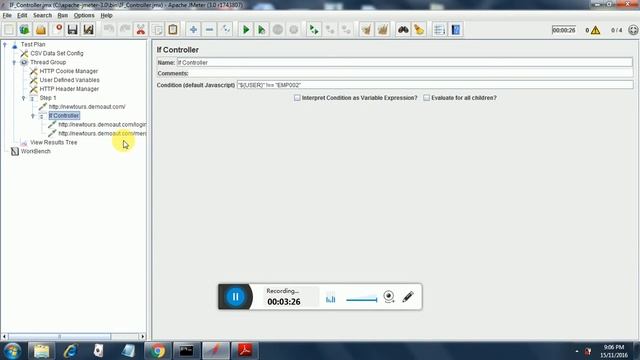The height and width of the screenshot is (360, 640).
Task: Click the tree panel horizontal scrollbar
Action: point(60,337)
